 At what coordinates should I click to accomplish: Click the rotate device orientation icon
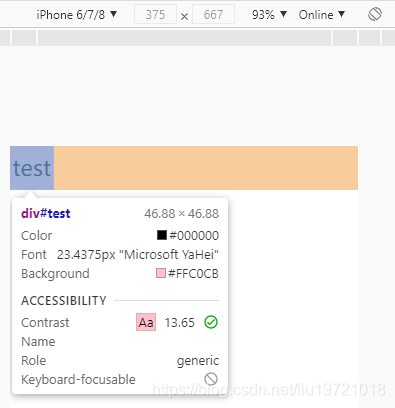(x=375, y=15)
